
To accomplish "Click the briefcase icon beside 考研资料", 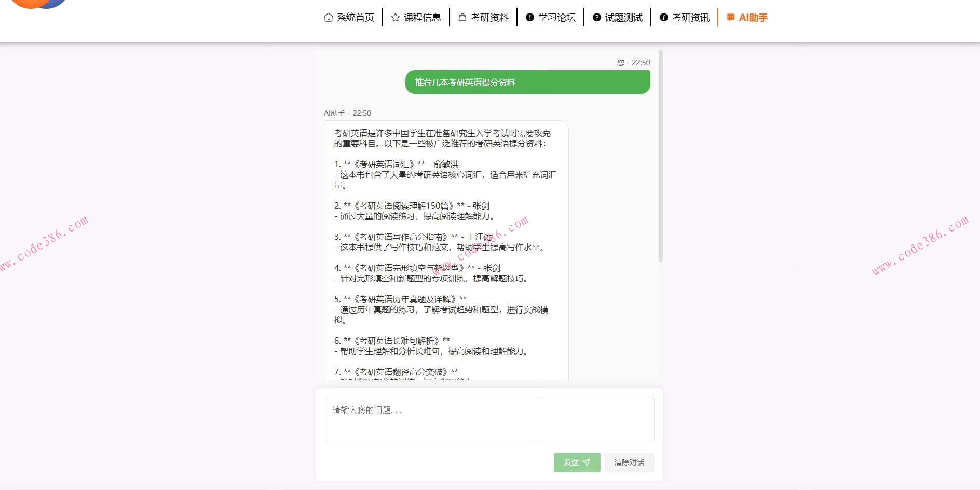I will (462, 17).
